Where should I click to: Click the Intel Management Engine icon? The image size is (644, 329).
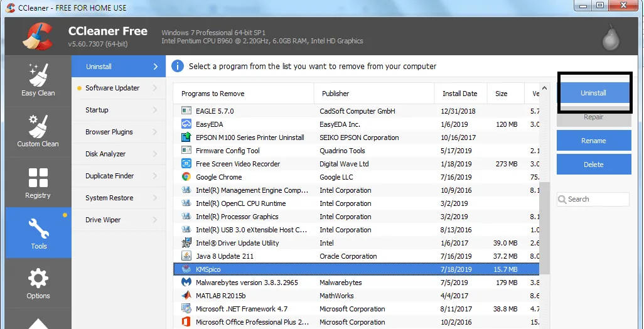(x=186, y=190)
